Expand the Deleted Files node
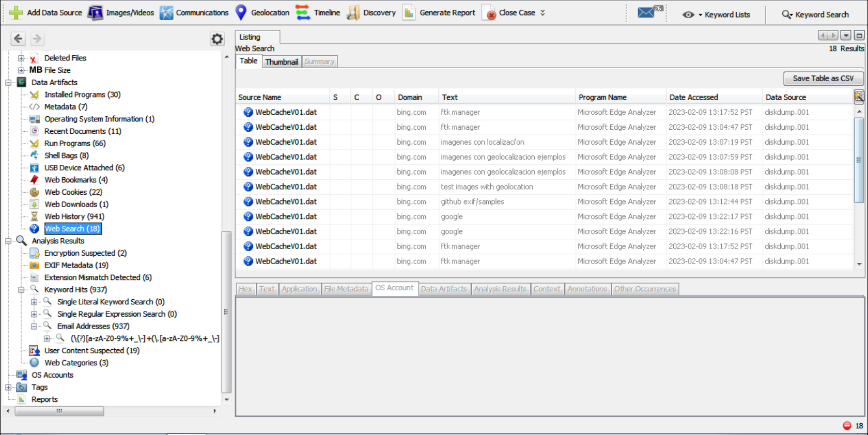 coord(21,58)
